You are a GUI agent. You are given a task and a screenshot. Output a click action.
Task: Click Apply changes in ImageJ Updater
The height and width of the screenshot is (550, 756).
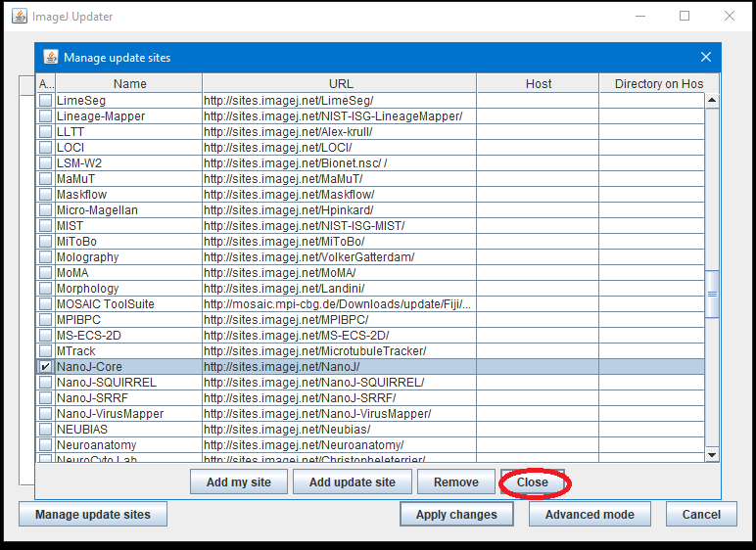[456, 515]
